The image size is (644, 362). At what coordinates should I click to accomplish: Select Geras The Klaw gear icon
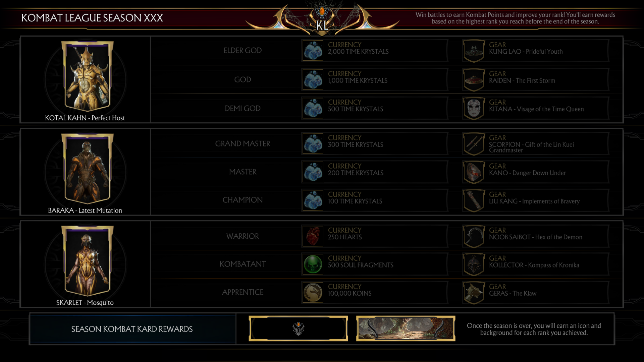pyautogui.click(x=474, y=293)
